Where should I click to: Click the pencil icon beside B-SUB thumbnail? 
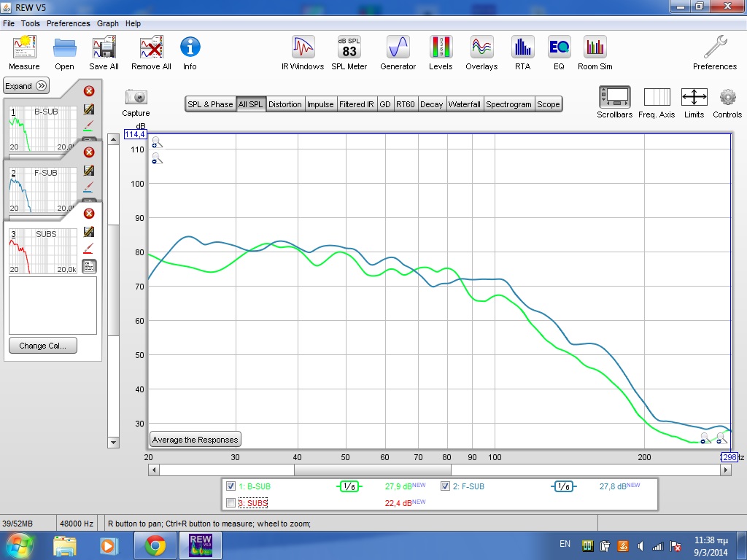88,109
